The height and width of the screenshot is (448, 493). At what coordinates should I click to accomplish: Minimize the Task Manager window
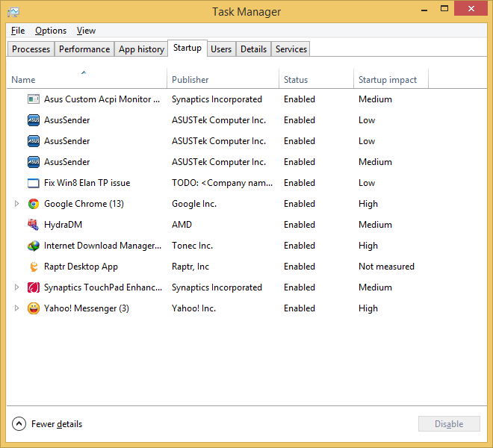point(424,9)
